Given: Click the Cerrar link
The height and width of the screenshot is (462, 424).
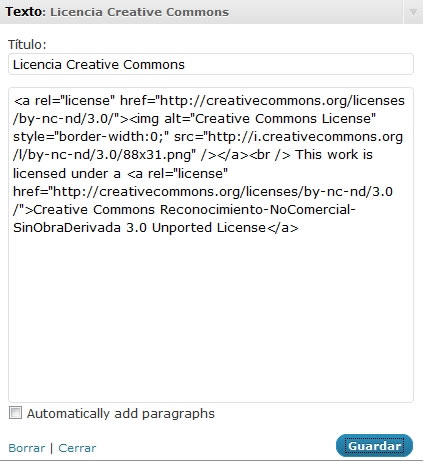Looking at the screenshot, I should (x=77, y=448).
